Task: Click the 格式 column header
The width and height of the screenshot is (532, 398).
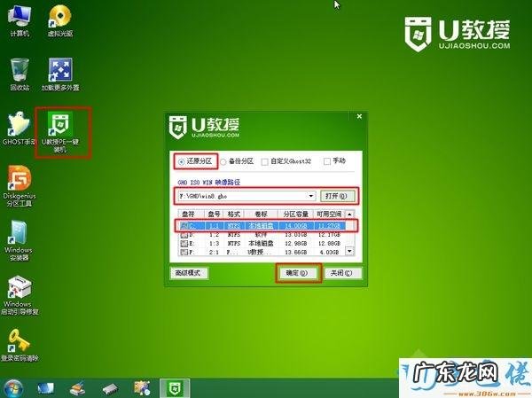Action: click(x=234, y=215)
